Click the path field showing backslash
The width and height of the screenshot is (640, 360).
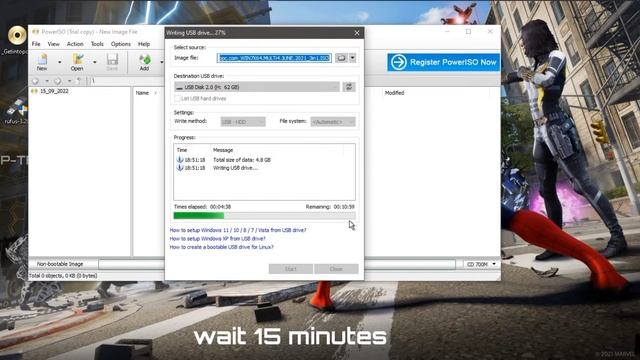point(127,81)
